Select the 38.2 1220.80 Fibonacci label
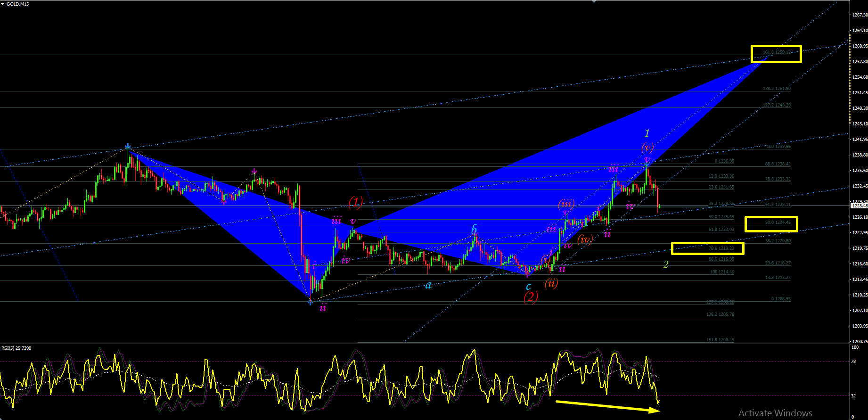The height and width of the screenshot is (420, 868). (x=778, y=241)
